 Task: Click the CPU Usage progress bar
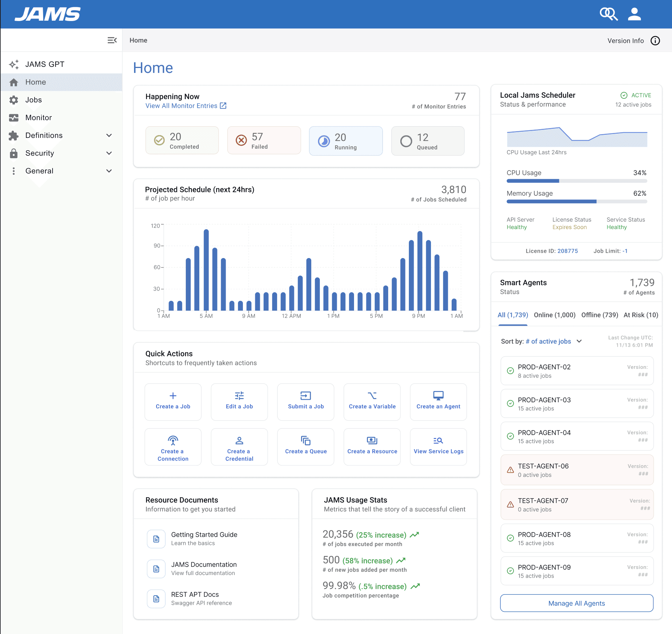click(x=577, y=181)
